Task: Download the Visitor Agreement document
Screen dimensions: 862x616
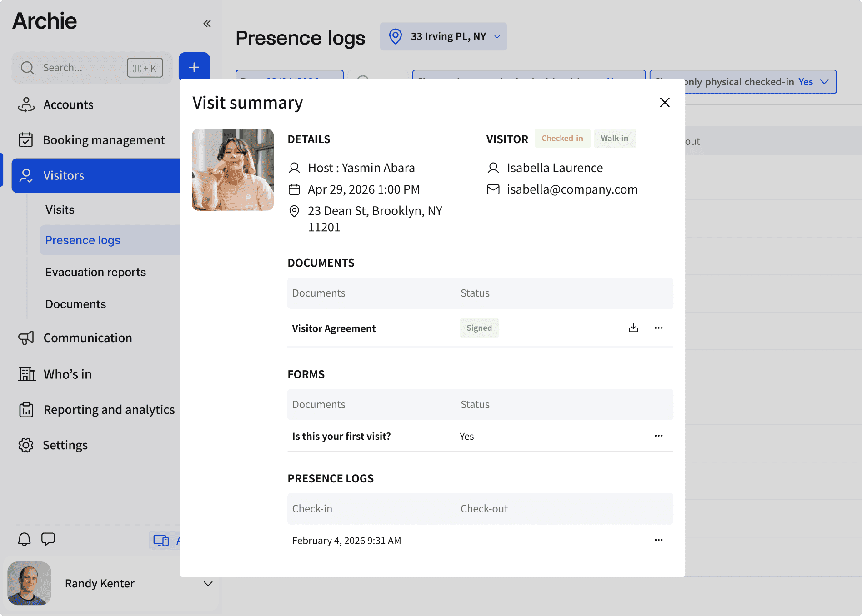Action: point(633,328)
